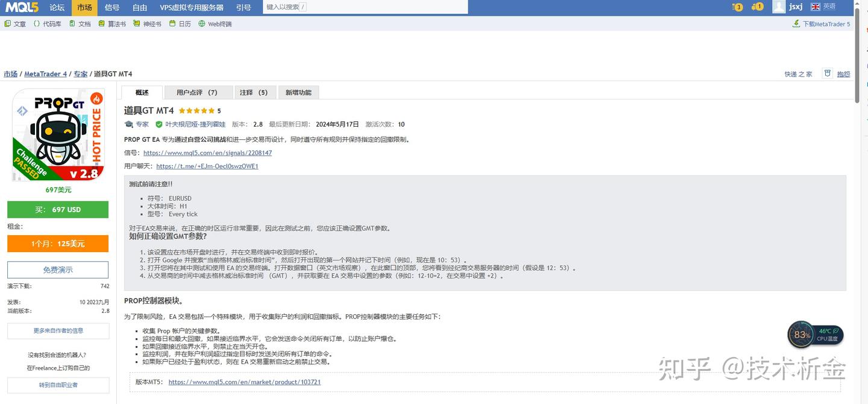Switch to the 新增功能 tab
The height and width of the screenshot is (404, 868).
coord(298,92)
